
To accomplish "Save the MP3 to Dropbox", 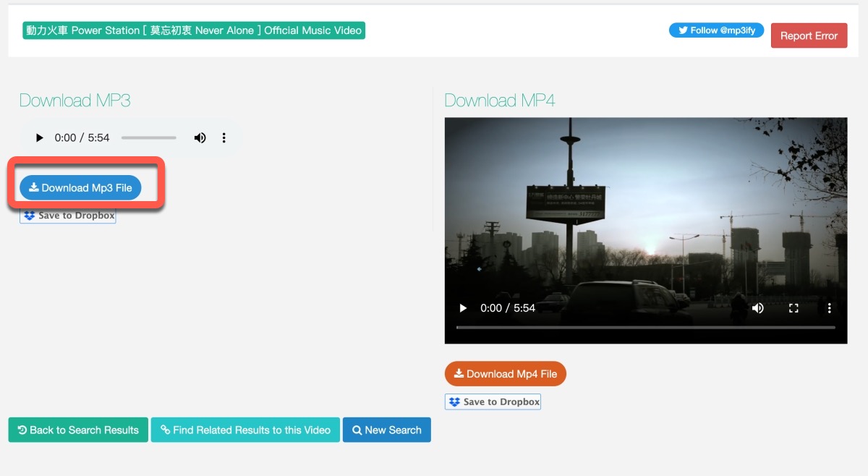I will click(x=68, y=216).
